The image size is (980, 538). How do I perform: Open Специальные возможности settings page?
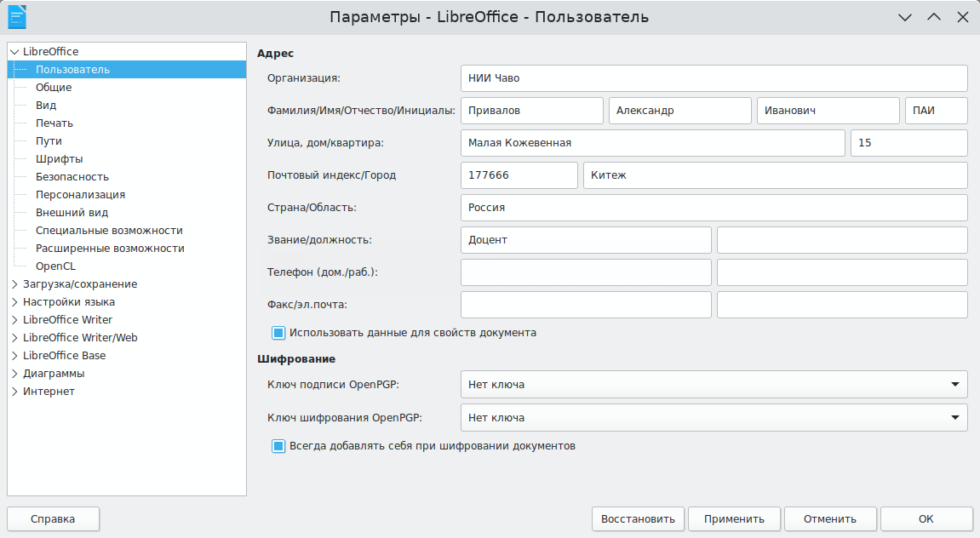point(109,231)
